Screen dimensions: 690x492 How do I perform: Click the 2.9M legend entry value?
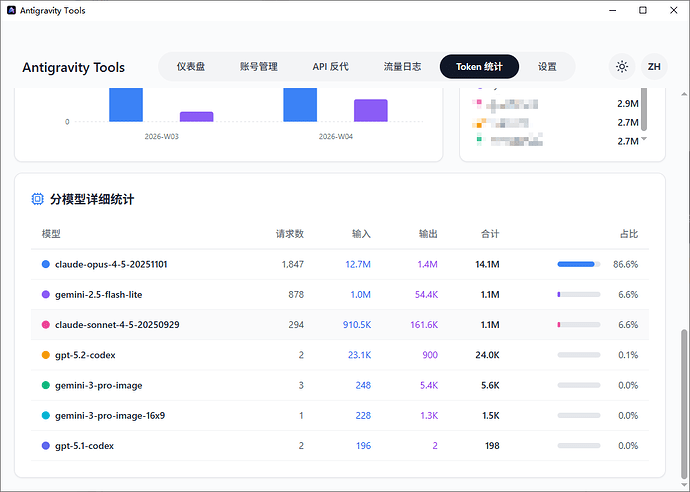tap(628, 104)
